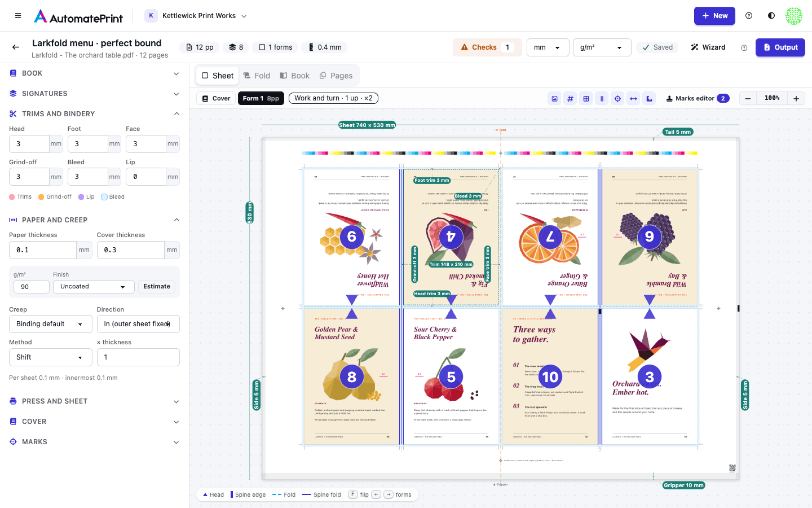
Task: Expand the PRESS AND SHEET section
Action: coord(95,401)
